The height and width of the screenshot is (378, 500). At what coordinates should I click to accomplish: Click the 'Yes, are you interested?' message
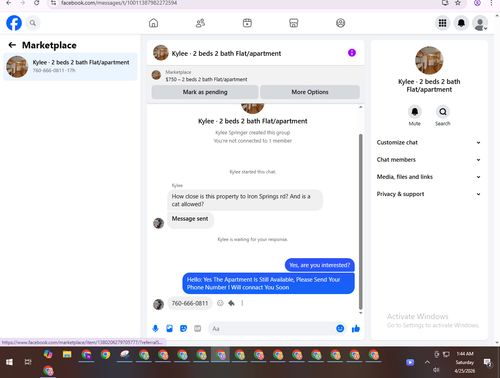[320, 265]
